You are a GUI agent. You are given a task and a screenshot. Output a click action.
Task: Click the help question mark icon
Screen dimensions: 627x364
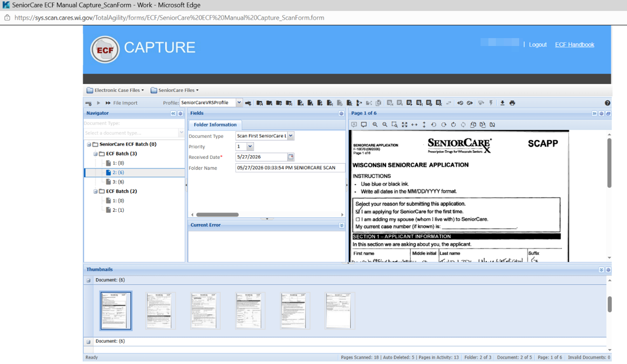coord(607,103)
